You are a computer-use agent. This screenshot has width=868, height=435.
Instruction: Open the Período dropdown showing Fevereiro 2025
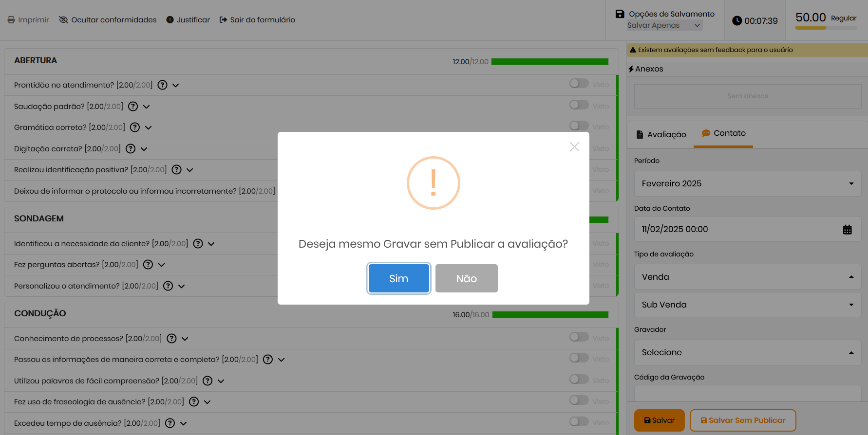747,184
